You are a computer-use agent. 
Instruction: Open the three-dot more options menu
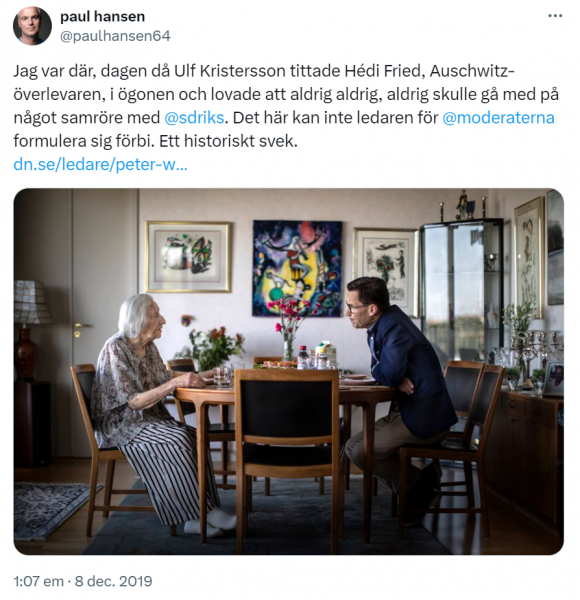point(555,16)
